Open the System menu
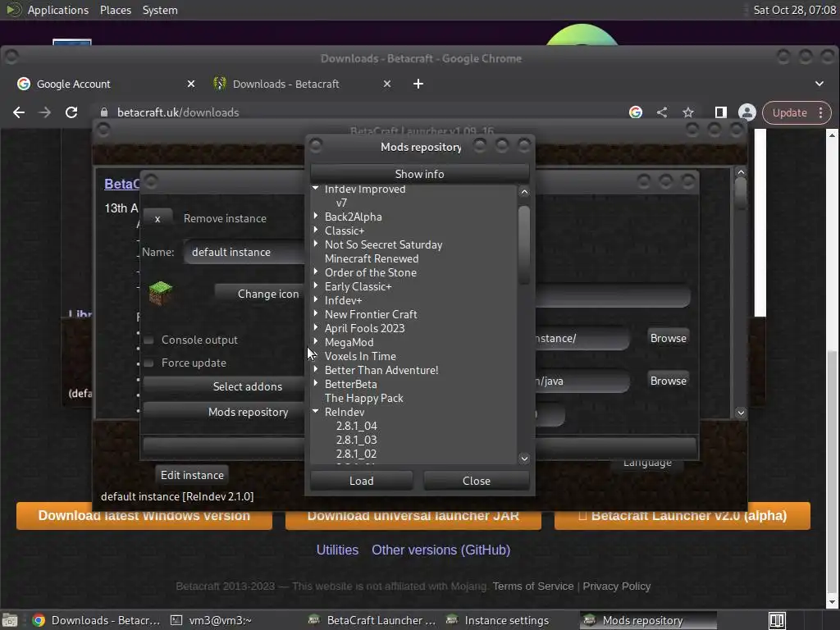The width and height of the screenshot is (840, 630). tap(160, 10)
